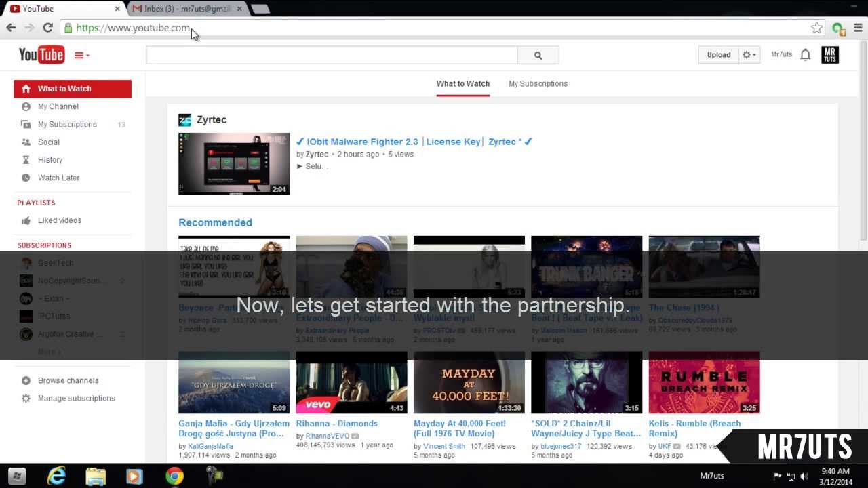Bookmark page with star icon

pyautogui.click(x=816, y=28)
